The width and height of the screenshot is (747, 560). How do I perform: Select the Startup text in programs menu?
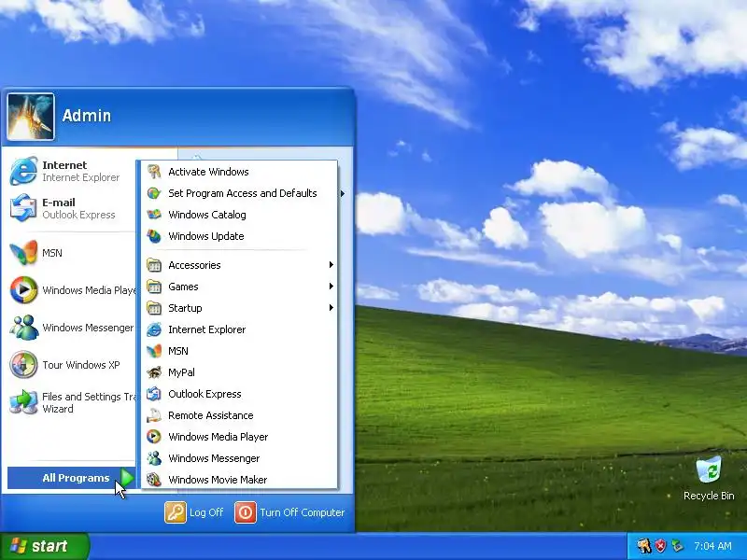coord(185,308)
